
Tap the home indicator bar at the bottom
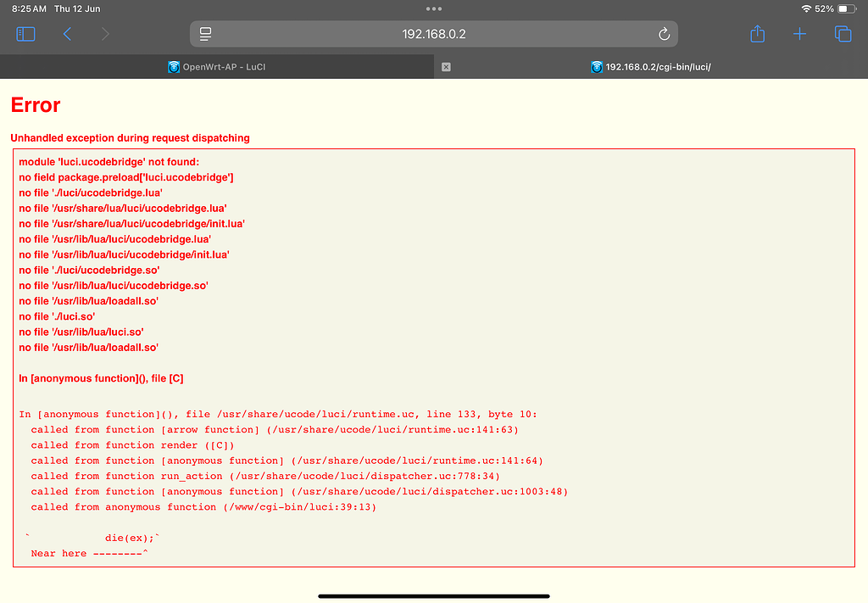433,596
